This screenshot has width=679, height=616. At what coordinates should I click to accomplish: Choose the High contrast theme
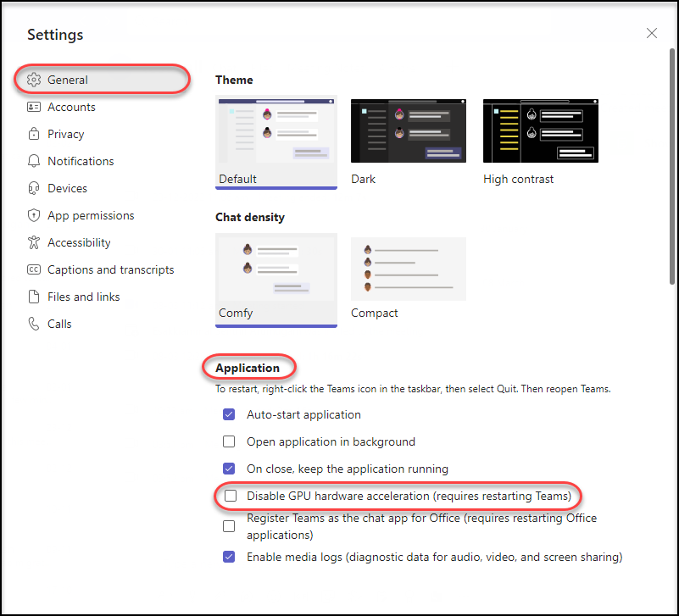tap(540, 131)
